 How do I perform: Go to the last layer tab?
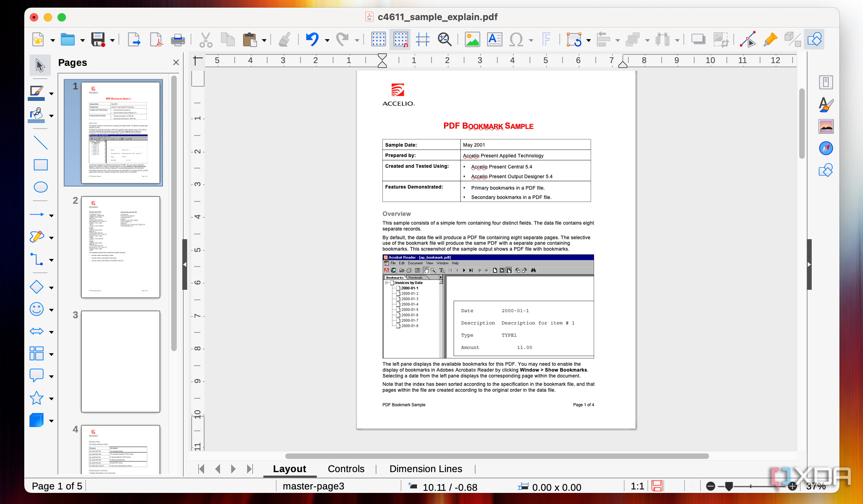click(250, 469)
